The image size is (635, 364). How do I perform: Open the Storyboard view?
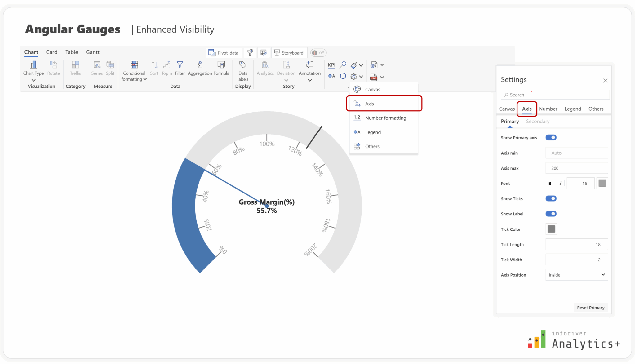pyautogui.click(x=289, y=52)
